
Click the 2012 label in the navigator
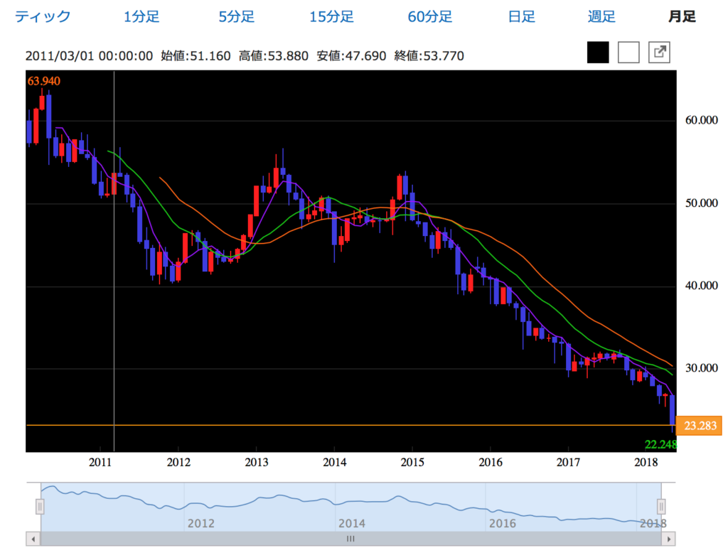pos(201,523)
